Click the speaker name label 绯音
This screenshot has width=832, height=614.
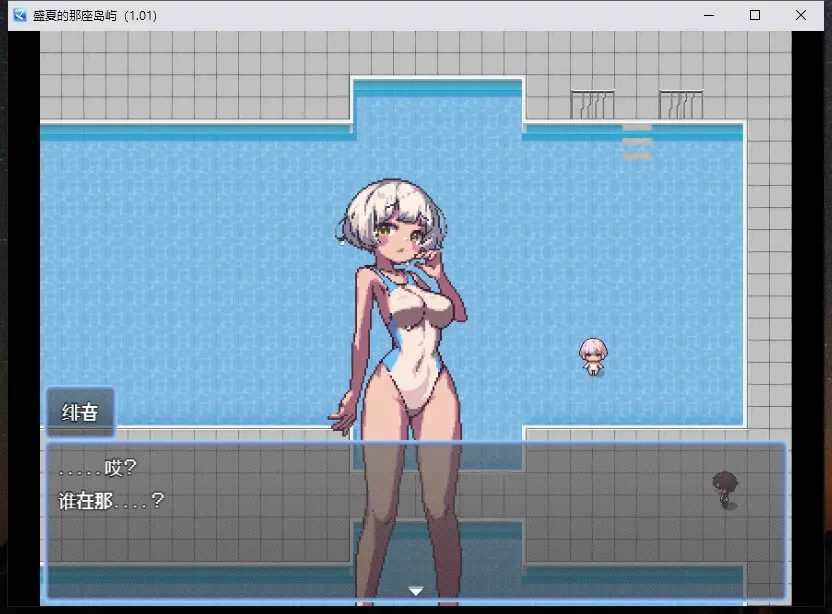tap(80, 412)
